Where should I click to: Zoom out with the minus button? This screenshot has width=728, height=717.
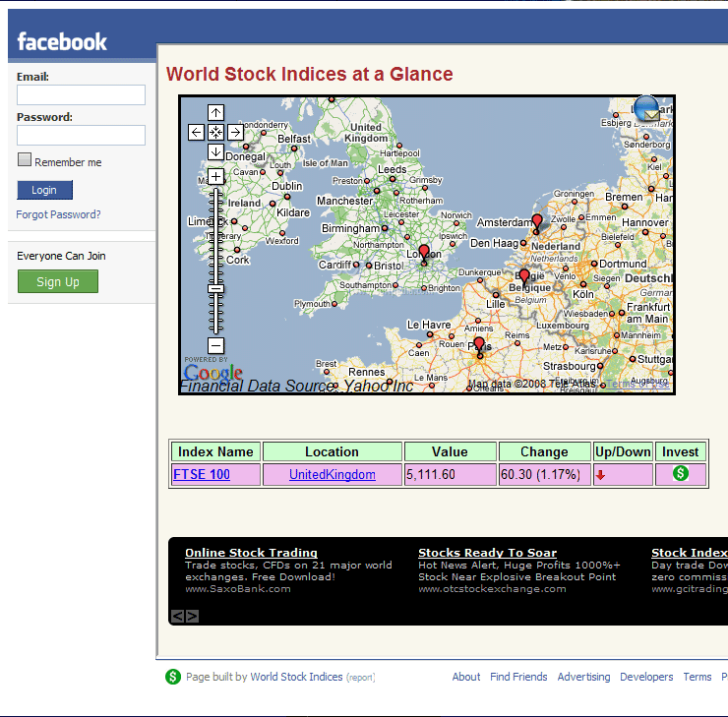click(215, 345)
